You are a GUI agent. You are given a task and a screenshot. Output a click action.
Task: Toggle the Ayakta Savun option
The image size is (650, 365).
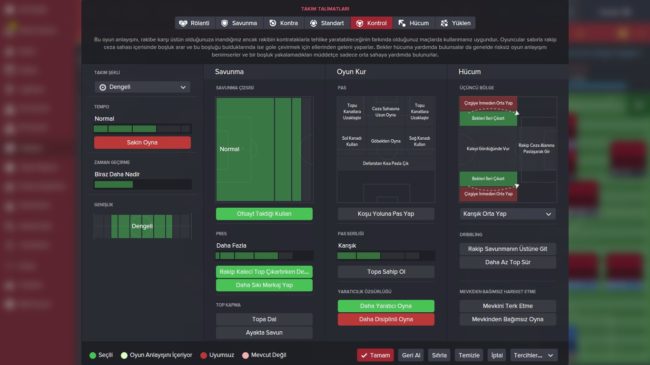264,332
